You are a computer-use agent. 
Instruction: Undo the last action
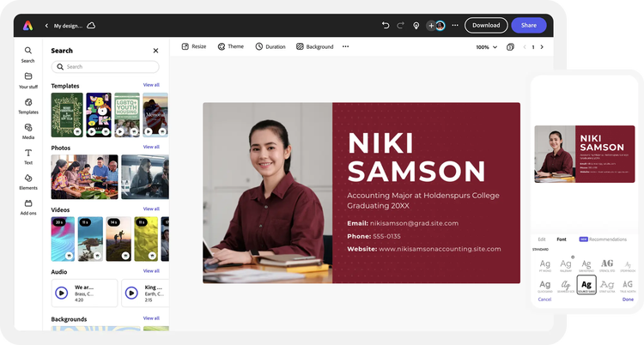(386, 26)
